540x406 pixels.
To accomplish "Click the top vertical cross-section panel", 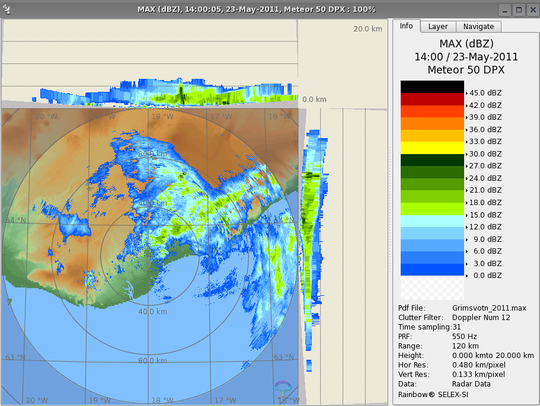I will point(150,62).
